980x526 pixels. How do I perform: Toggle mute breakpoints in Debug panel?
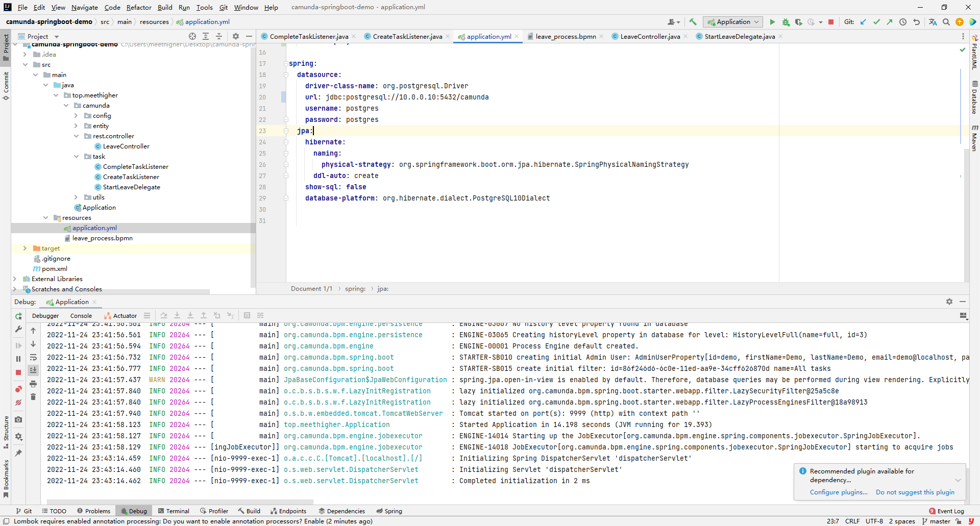click(x=18, y=403)
